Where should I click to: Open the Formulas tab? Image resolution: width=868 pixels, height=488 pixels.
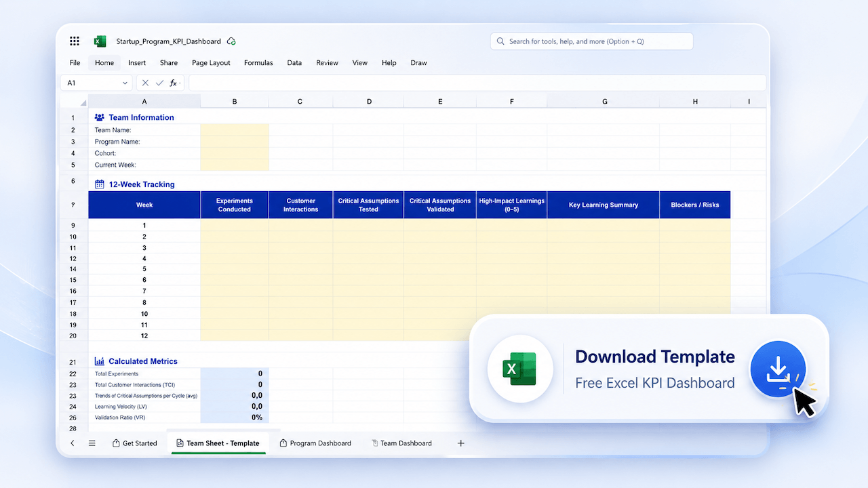tap(258, 63)
